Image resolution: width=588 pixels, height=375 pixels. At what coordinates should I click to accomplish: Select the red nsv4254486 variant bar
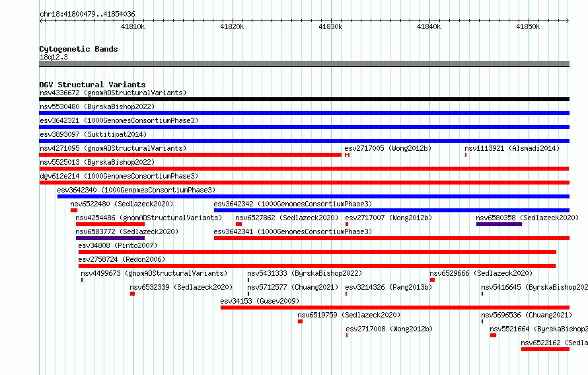(110, 224)
